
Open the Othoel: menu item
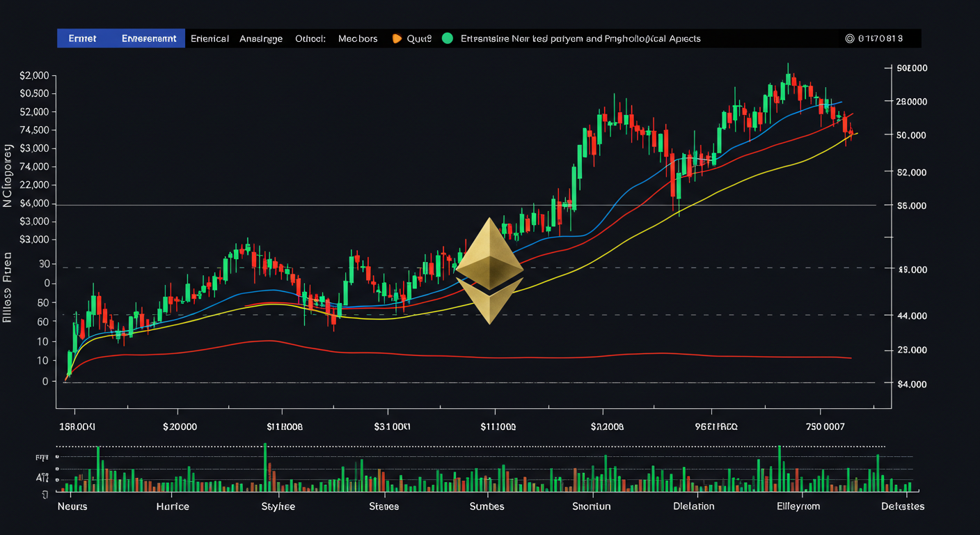point(310,38)
